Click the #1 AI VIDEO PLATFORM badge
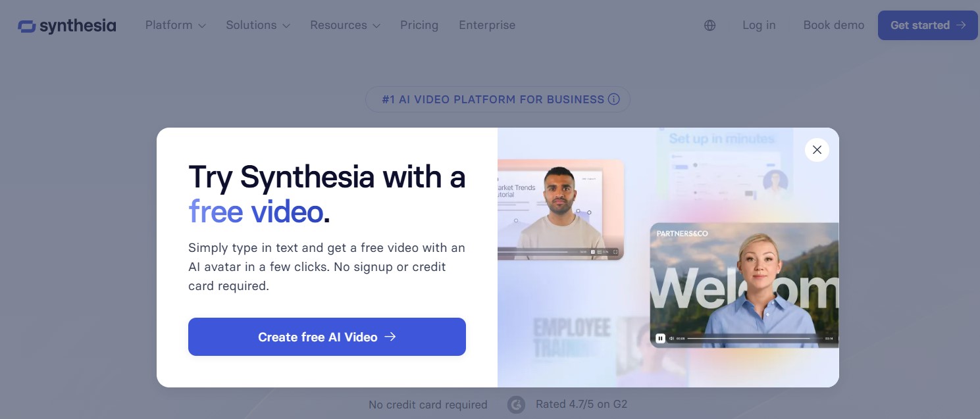This screenshot has width=980, height=419. pyautogui.click(x=498, y=99)
